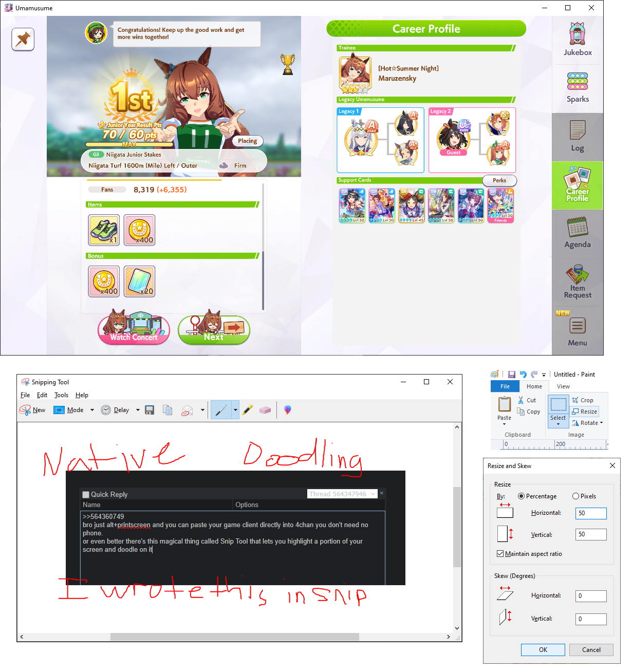This screenshot has width=632, height=672.
Task: Open the Log panel in sidebar
Action: pyautogui.click(x=578, y=137)
